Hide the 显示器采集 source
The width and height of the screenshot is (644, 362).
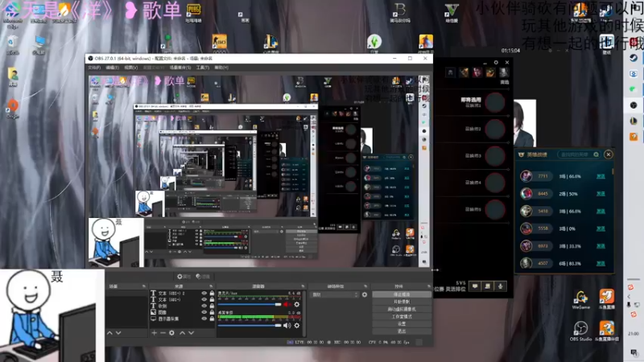tap(204, 319)
